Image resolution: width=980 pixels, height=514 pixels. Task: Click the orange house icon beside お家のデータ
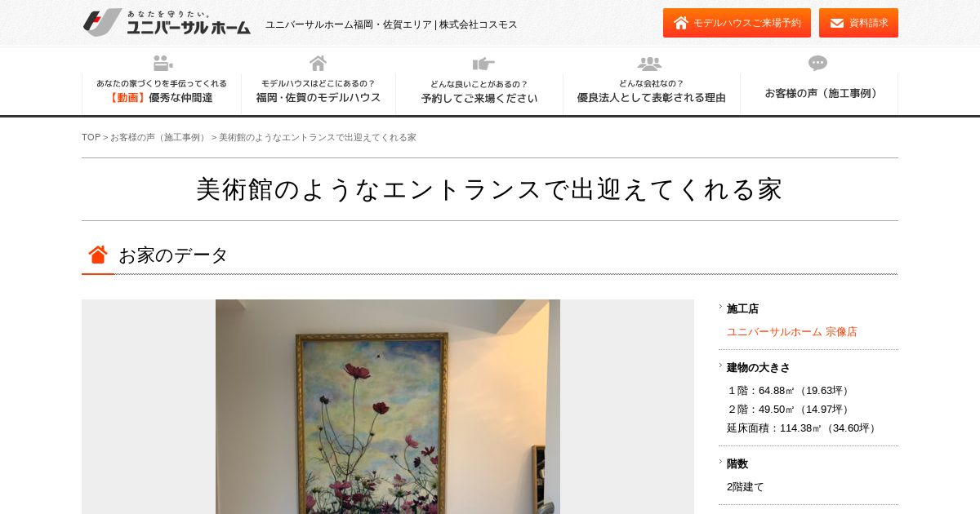[98, 255]
